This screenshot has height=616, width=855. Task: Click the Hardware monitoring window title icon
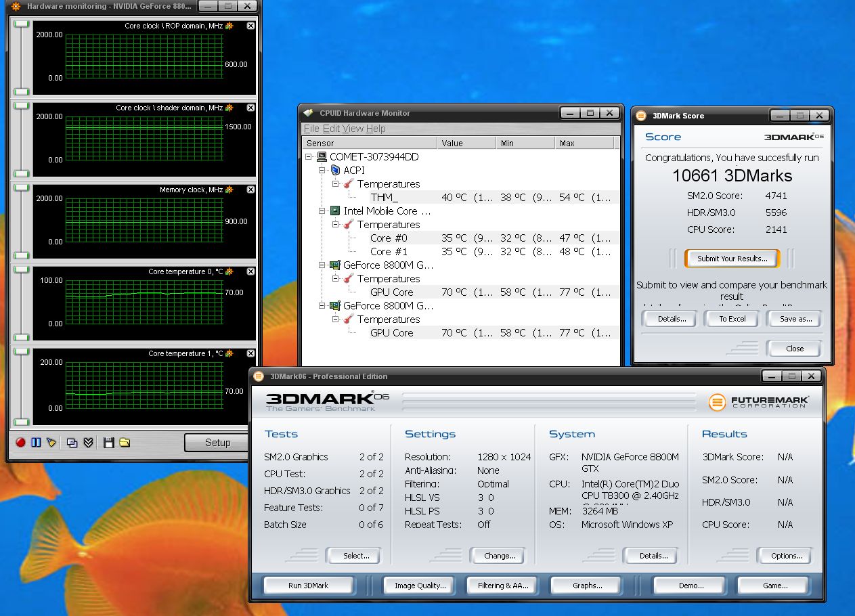[16, 6]
